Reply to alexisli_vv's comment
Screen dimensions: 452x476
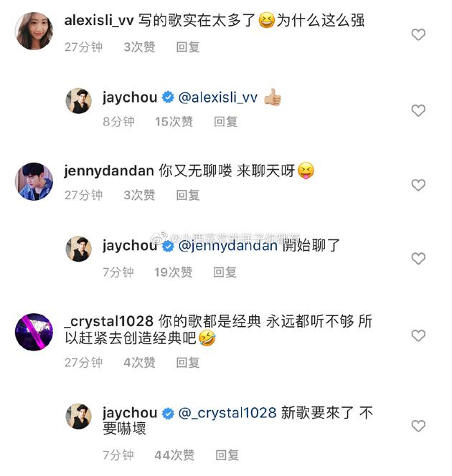(x=188, y=47)
